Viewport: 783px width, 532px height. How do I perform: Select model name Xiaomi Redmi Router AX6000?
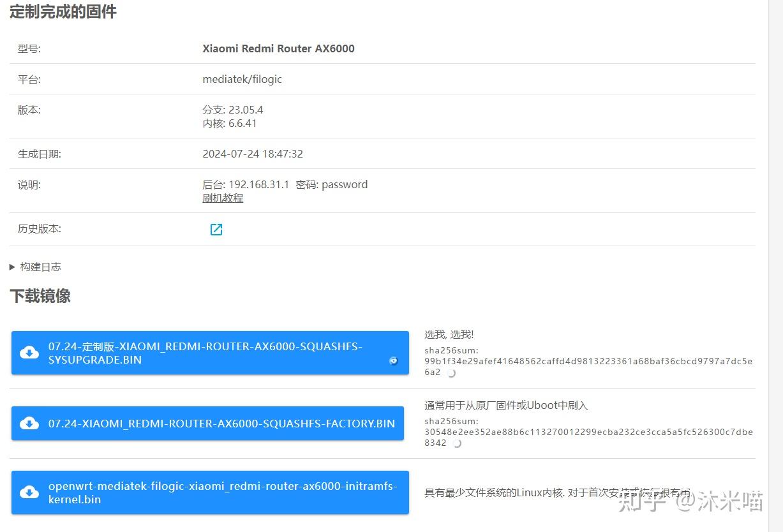tap(278, 48)
